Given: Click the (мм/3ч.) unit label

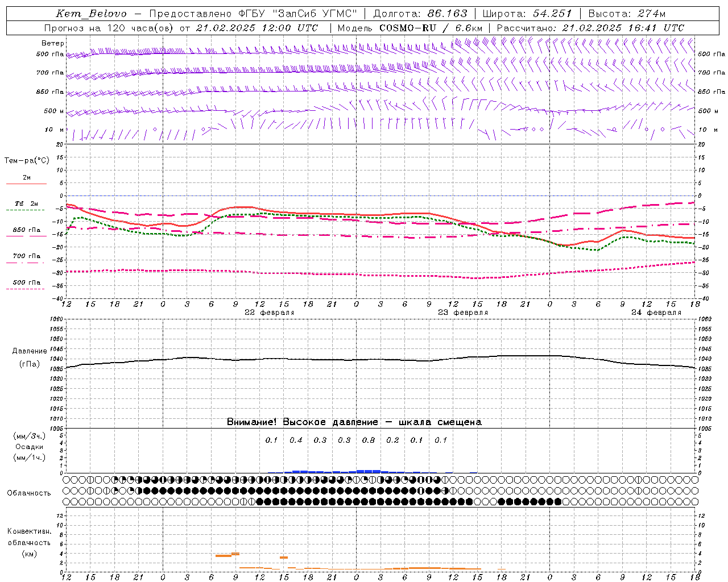Looking at the screenshot, I should pyautogui.click(x=30, y=436).
